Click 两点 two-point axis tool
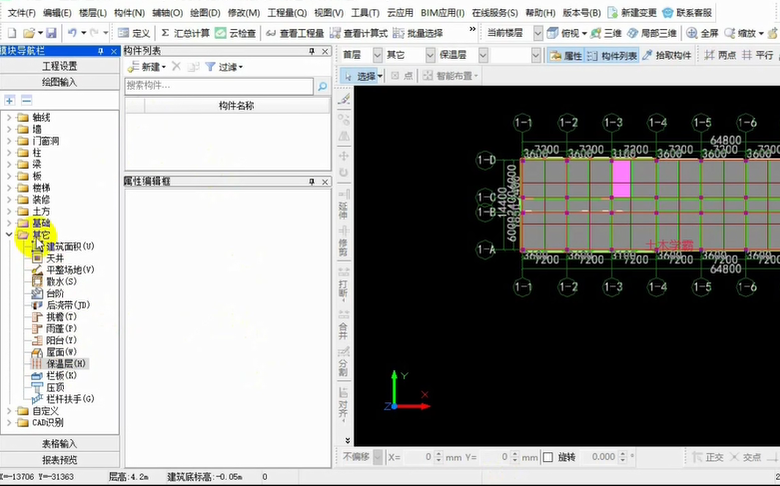The height and width of the screenshot is (486, 780). click(x=720, y=55)
